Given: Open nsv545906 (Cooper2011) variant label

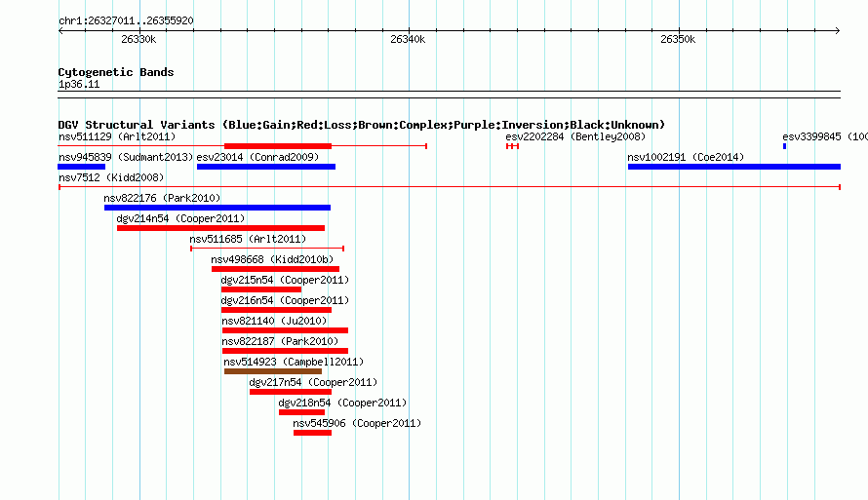Looking at the screenshot, I should coord(357,423).
